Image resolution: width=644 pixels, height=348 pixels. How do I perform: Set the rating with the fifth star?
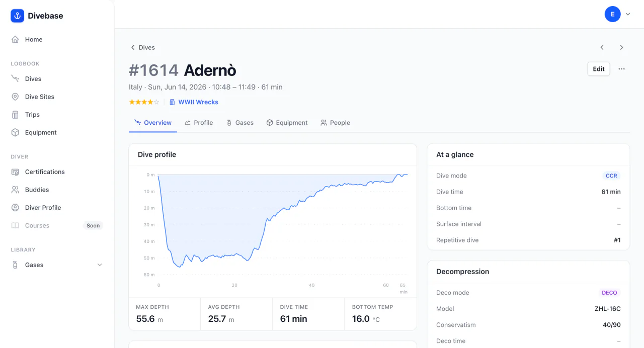click(156, 102)
